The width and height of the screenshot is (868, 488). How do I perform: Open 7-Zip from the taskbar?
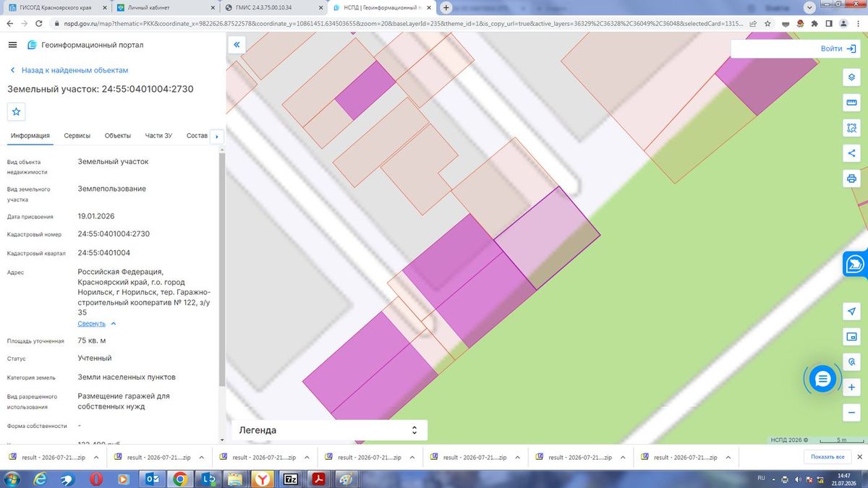pos(291,479)
